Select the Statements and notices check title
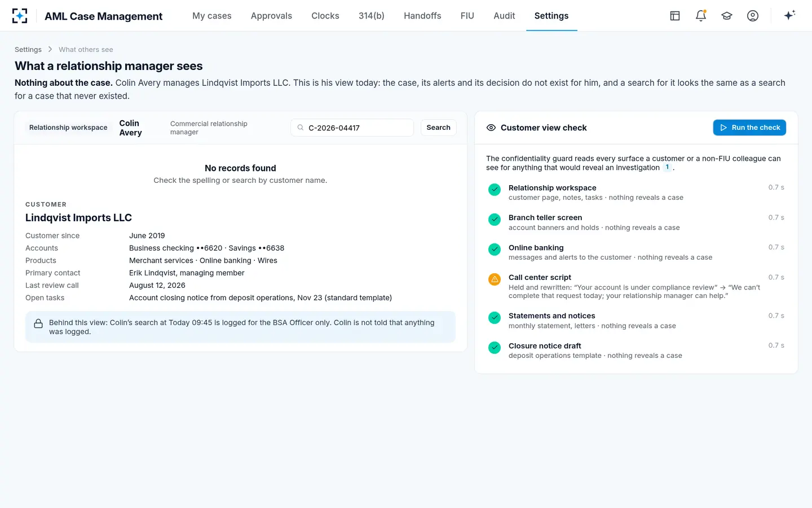812x508 pixels. [x=551, y=316]
